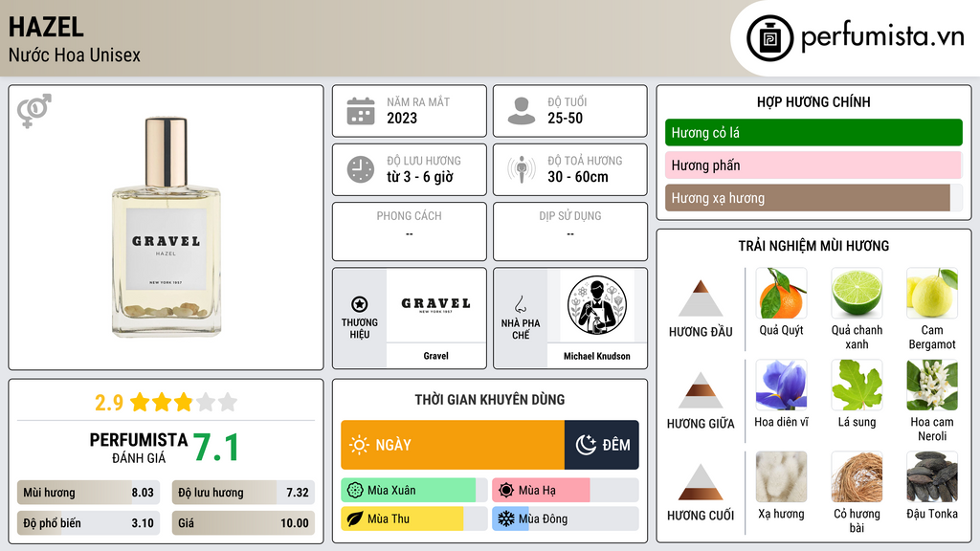Select the Đậu Tonka note image
This screenshot has width=980, height=551.
[932, 477]
